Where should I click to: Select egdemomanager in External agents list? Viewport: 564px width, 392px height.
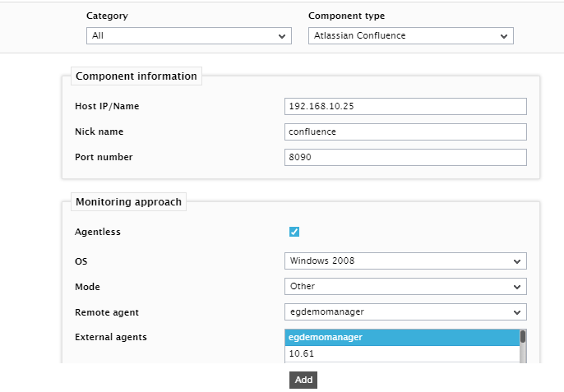click(402, 337)
